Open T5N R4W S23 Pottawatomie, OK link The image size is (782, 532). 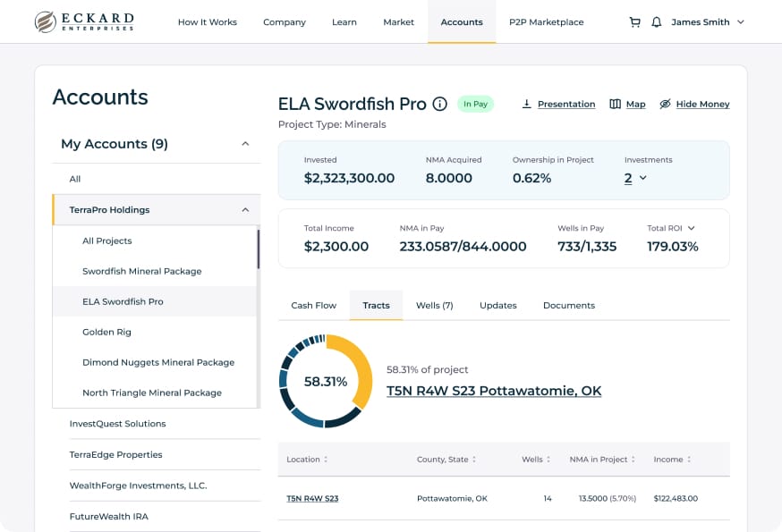[494, 391]
